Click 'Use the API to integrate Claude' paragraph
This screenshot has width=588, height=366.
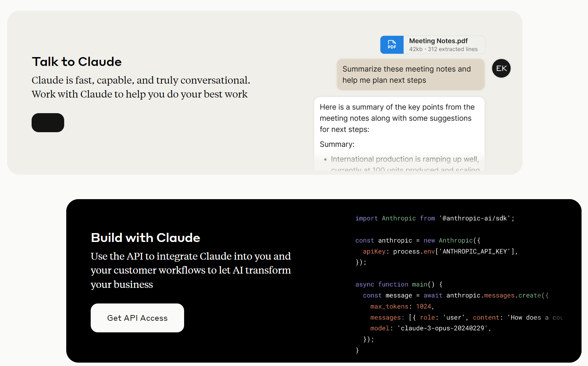tap(191, 270)
